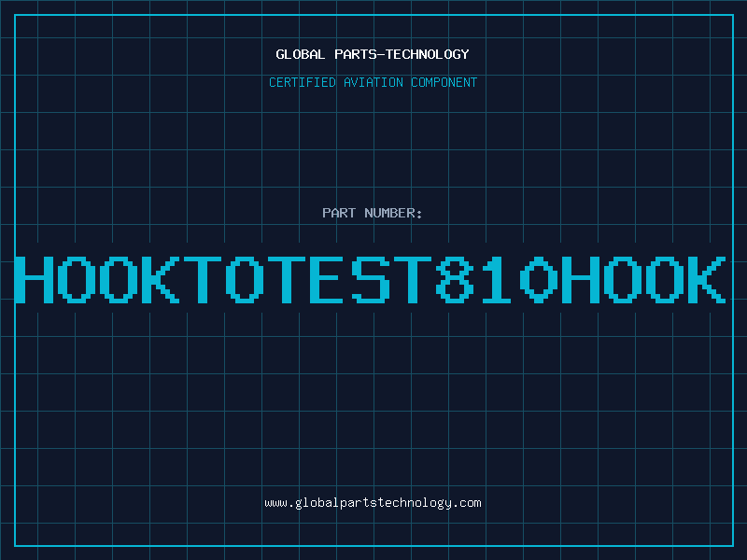Click the part number HOOKTOTEST810HOOK
Image resolution: width=747 pixels, height=560 pixels.
pos(371,280)
